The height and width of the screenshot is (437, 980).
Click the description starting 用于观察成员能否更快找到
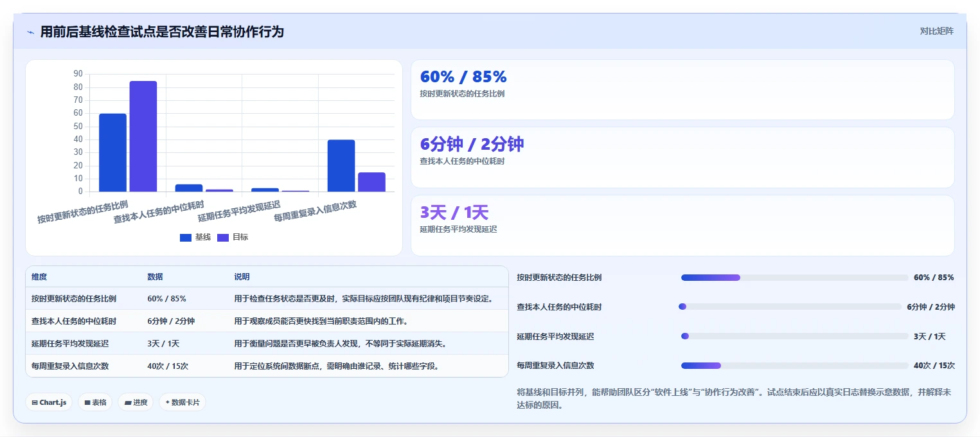[x=321, y=321]
